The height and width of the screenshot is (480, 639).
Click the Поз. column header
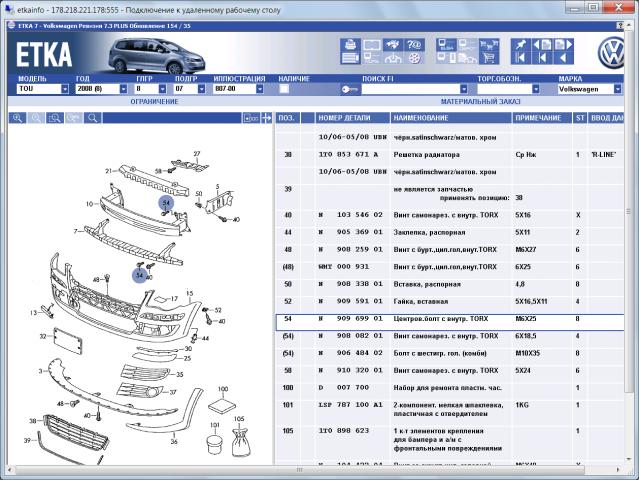point(288,118)
